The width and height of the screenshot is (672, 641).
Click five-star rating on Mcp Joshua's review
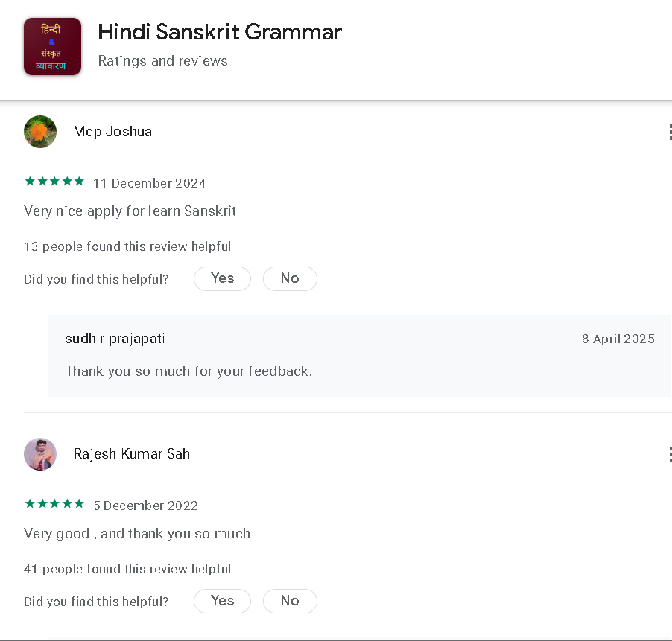pos(54,182)
